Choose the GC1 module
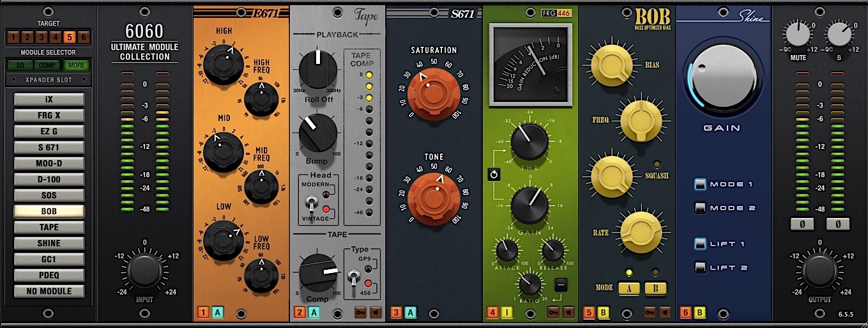 click(x=49, y=259)
